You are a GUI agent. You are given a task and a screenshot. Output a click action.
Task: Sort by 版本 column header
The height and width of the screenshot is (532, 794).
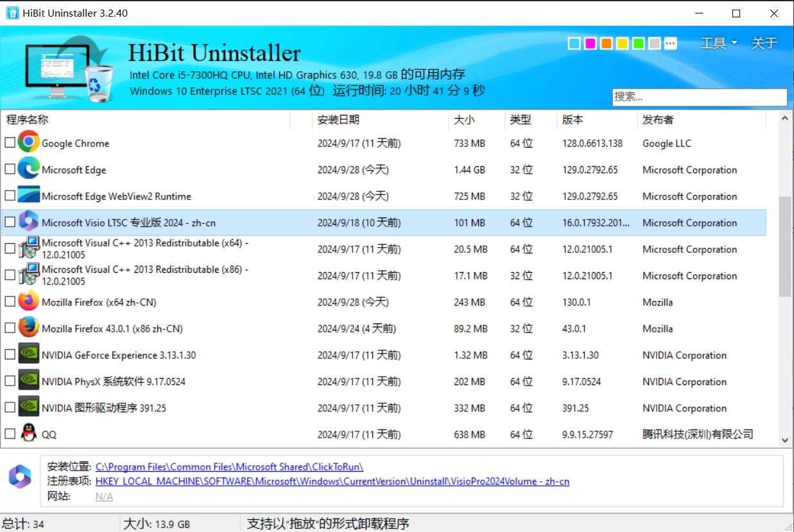coord(597,119)
